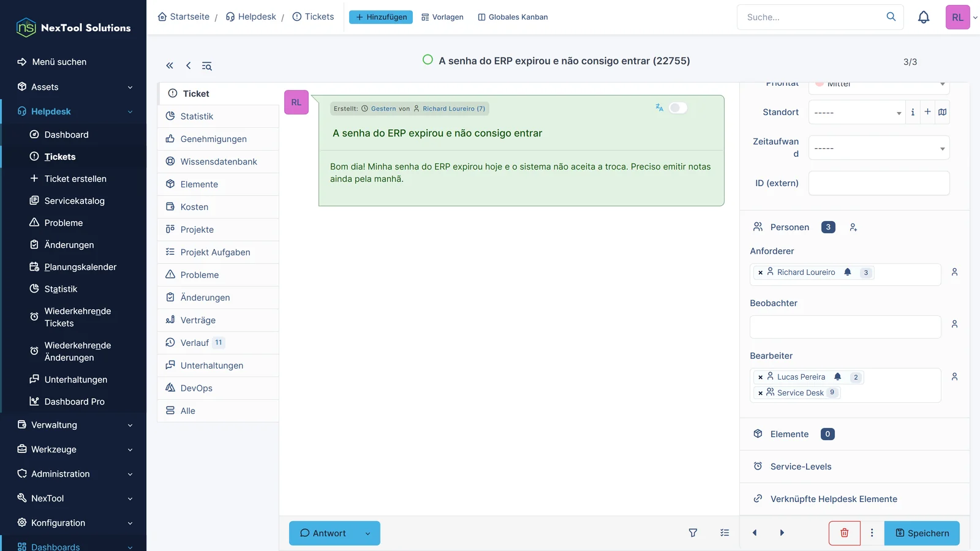Open the Statistik tab in ticket menu
The width and height of the screenshot is (980, 551).
(x=218, y=116)
